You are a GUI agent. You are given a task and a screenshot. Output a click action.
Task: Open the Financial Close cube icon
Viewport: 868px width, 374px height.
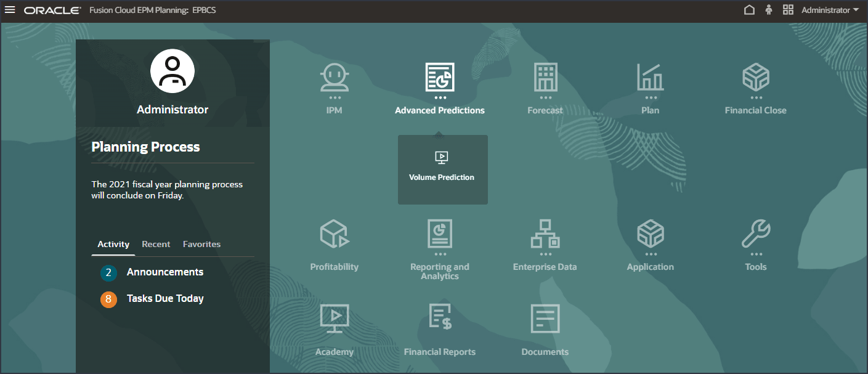click(x=756, y=77)
